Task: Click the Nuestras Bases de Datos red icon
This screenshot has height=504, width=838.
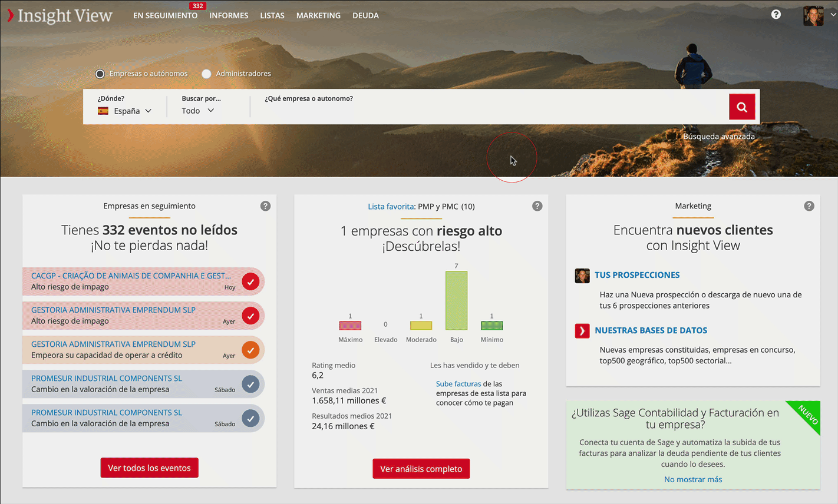Action: tap(582, 330)
